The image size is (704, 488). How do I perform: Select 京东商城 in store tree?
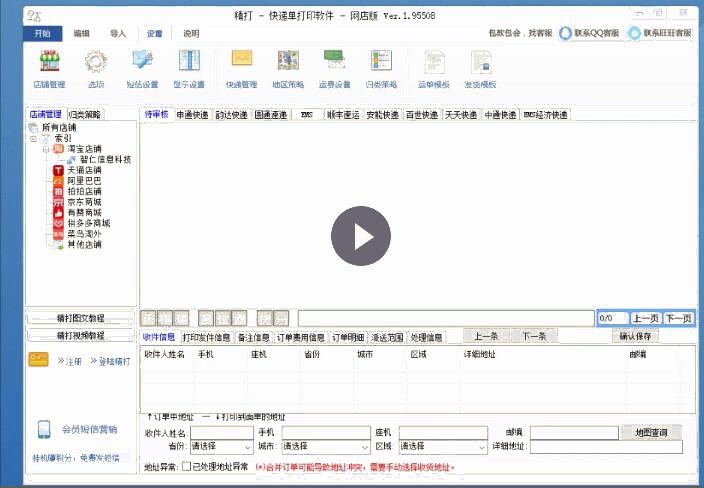pyautogui.click(x=83, y=202)
